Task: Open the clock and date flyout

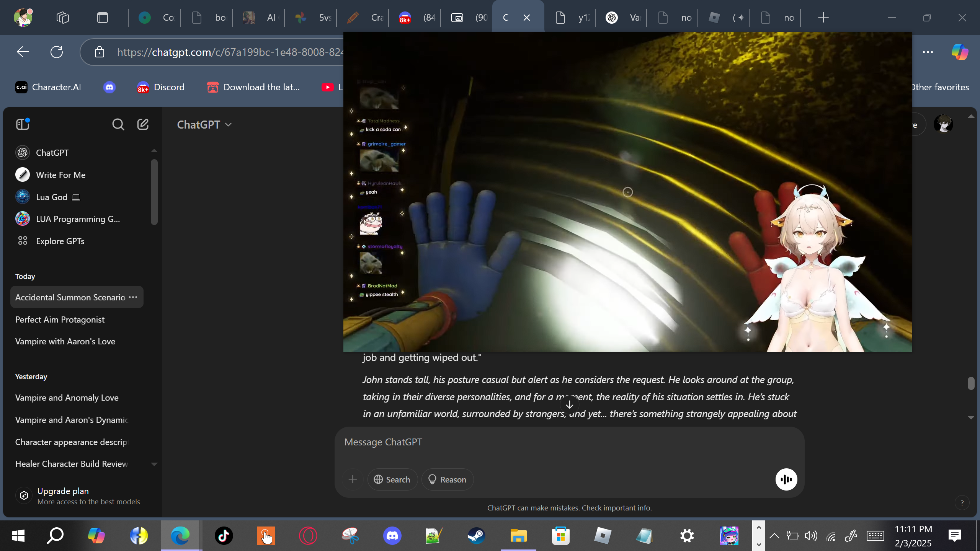Action: (913, 536)
